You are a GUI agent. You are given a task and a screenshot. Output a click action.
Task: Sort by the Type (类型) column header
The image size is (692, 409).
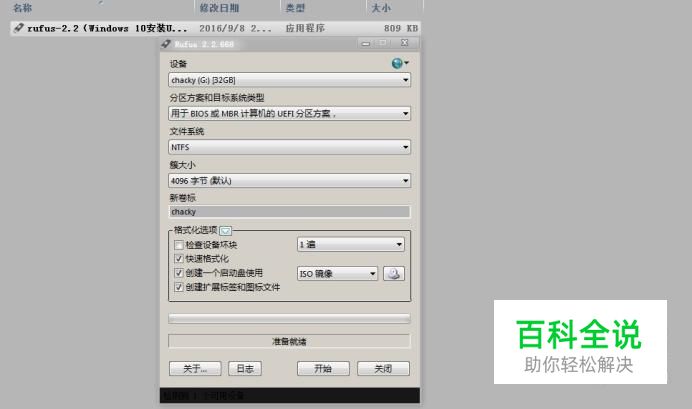[295, 8]
